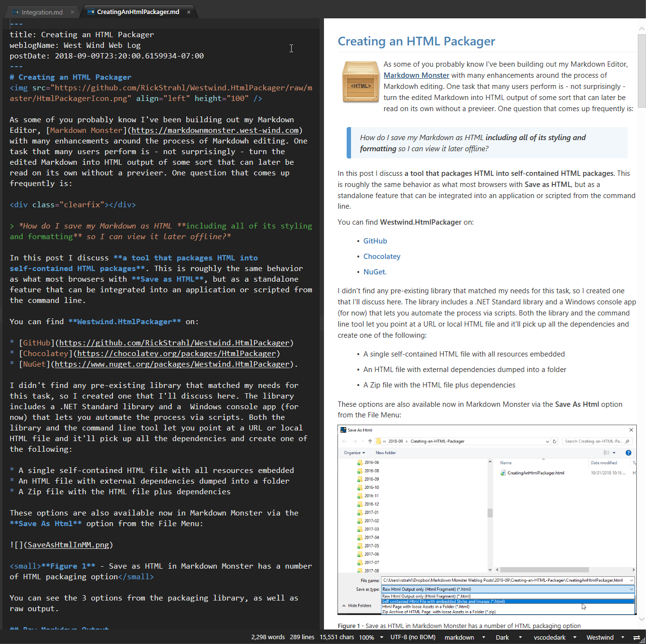The image size is (646, 644).
Task: Close the CreatingAnHtmlPackager.md tab
Action: click(189, 12)
